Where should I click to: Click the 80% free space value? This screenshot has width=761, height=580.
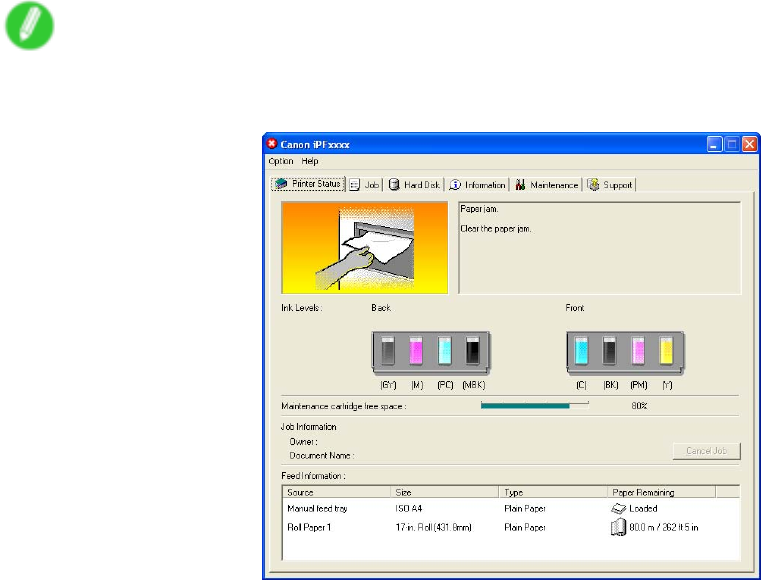639,406
